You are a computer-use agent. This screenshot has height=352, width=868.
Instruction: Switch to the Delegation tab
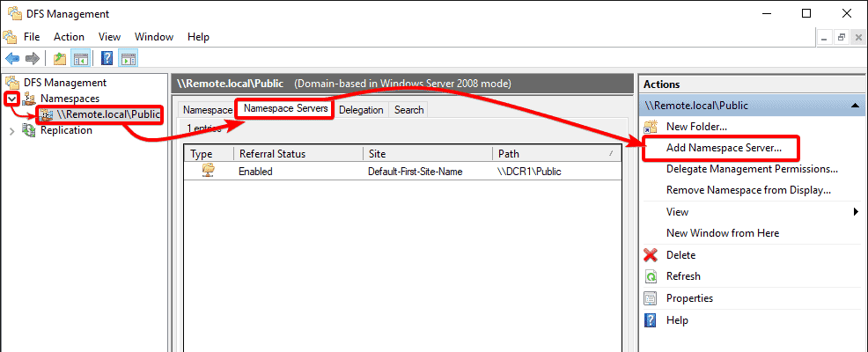click(361, 110)
